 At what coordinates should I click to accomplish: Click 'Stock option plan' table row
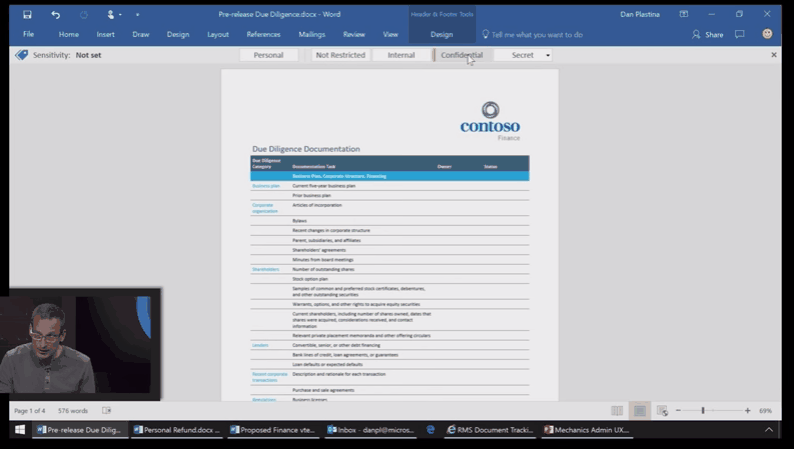coord(389,279)
